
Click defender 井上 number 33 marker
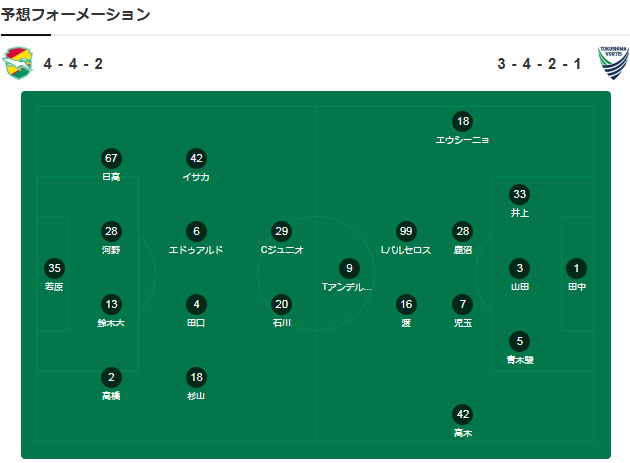[x=519, y=194]
